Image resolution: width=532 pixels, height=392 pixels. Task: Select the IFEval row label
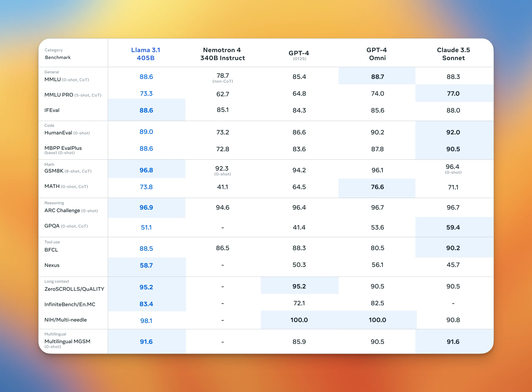tap(52, 110)
